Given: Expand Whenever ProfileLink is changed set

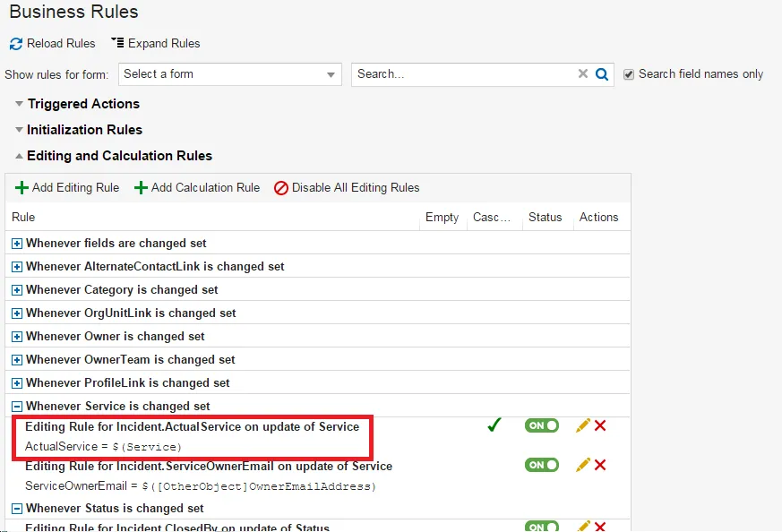Looking at the screenshot, I should (x=17, y=383).
